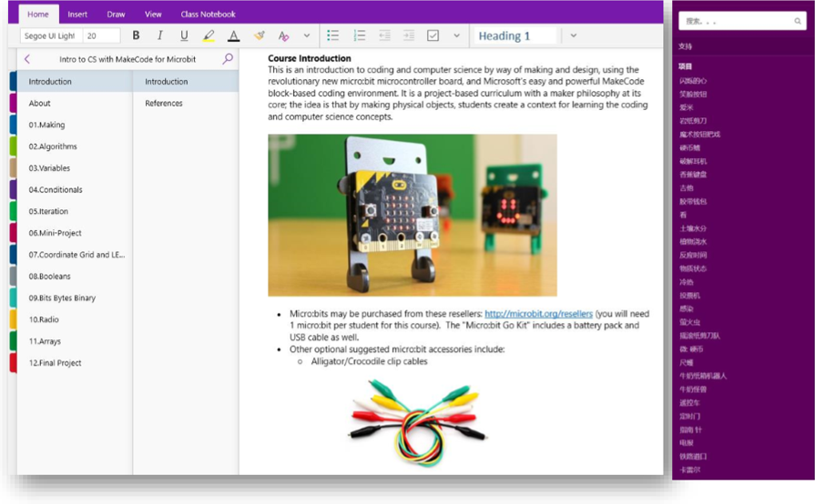Switch to the Home tab

38,14
